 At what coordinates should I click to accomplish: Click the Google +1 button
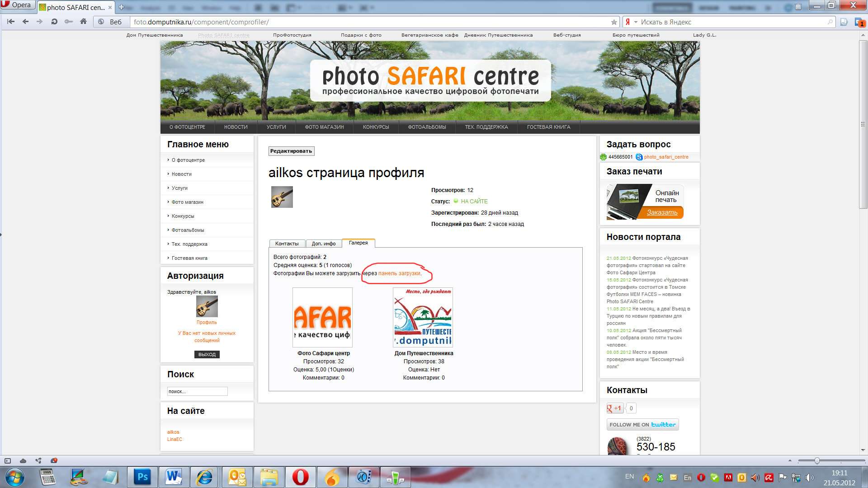[x=615, y=408]
